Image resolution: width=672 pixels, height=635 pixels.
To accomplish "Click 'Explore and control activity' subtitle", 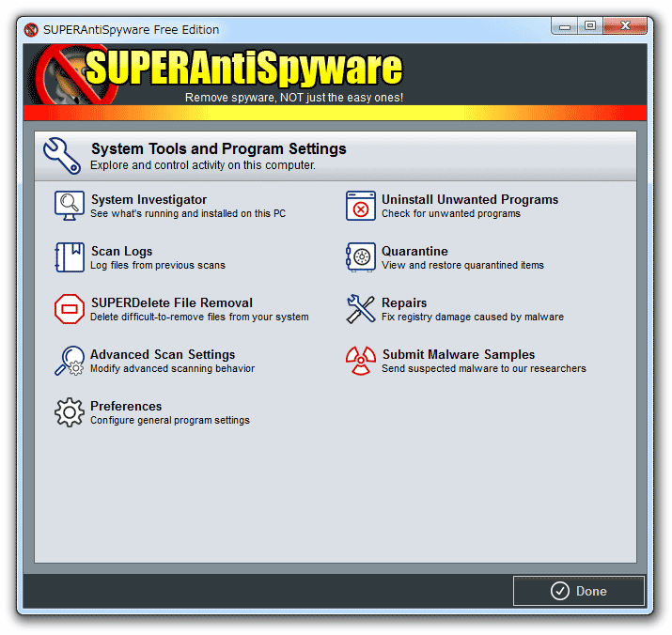I will click(x=203, y=165).
